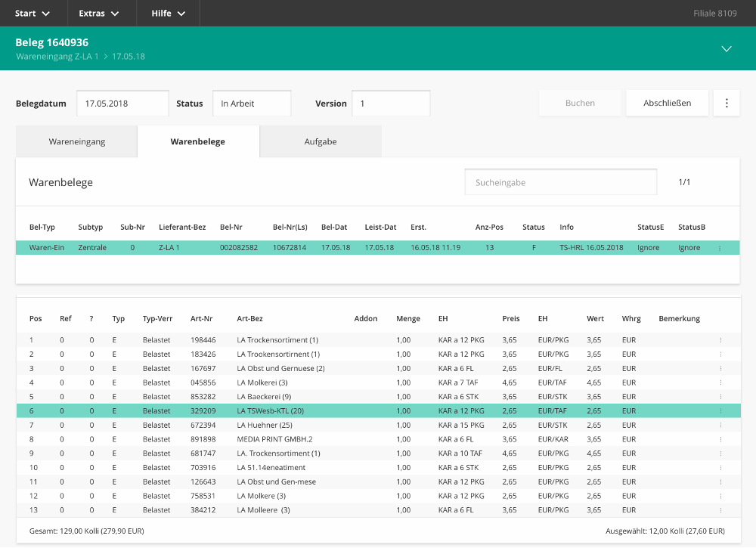Click the Version field
Viewport: 756px width, 548px height.
391,103
